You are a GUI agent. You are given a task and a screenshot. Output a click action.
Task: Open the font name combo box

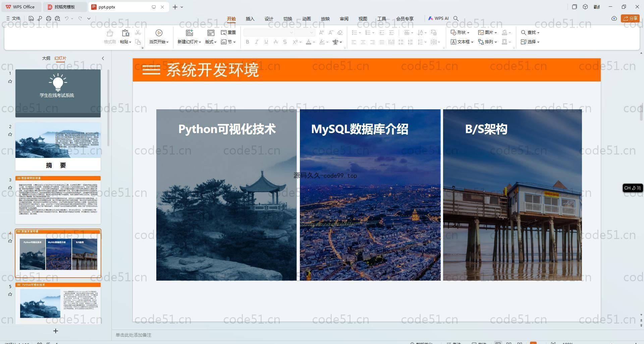pyautogui.click(x=269, y=33)
